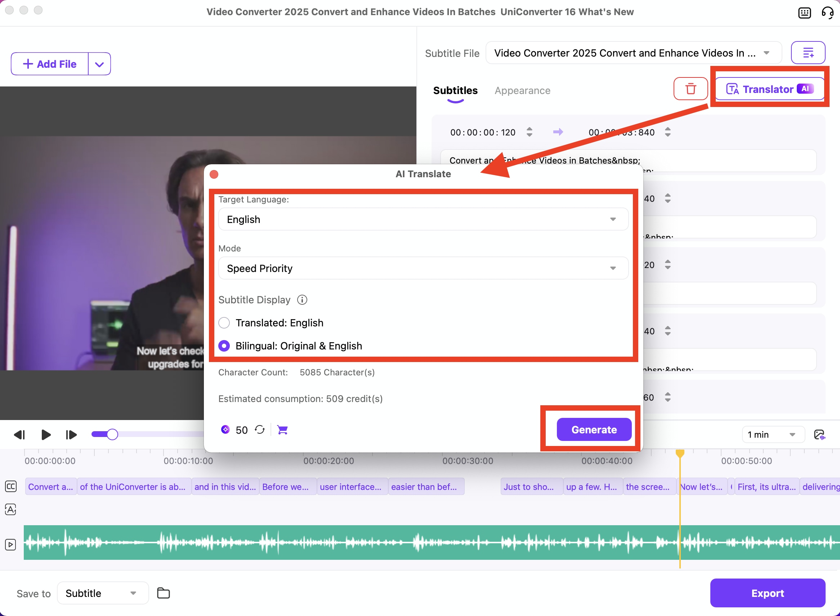Click the add subtitle list icon near Subtitle File
840x616 pixels.
[808, 53]
